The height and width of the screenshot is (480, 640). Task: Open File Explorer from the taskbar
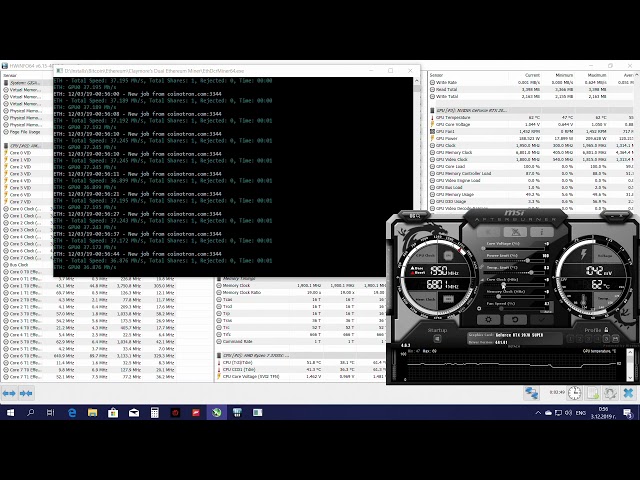(x=93, y=413)
